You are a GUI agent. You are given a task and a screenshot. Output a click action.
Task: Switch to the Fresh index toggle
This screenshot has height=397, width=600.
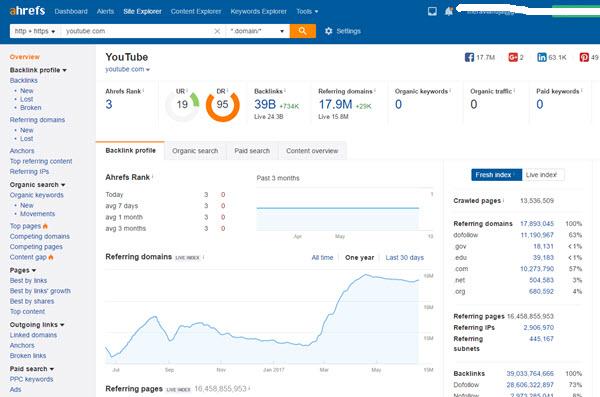click(496, 175)
